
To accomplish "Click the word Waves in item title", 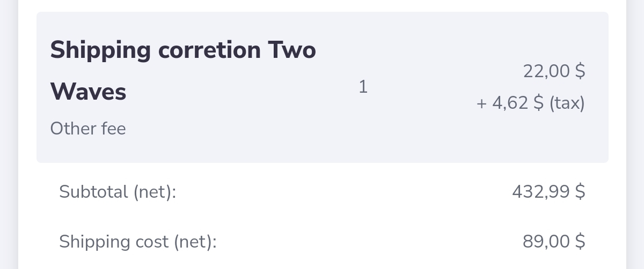I will (x=89, y=92).
